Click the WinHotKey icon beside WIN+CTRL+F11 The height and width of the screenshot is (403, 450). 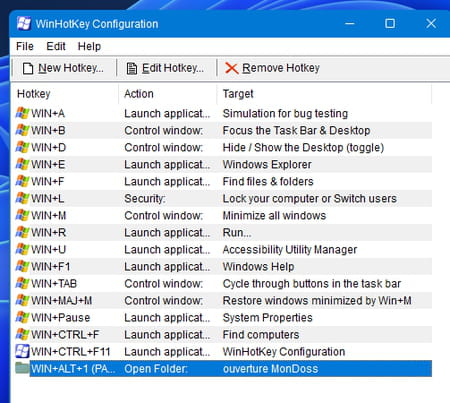pyautogui.click(x=22, y=351)
